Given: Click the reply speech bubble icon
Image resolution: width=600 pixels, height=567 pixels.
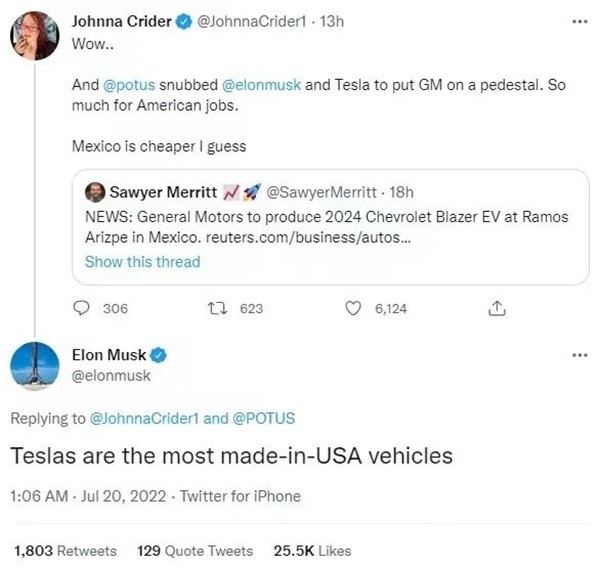Looking at the screenshot, I should tap(83, 309).
